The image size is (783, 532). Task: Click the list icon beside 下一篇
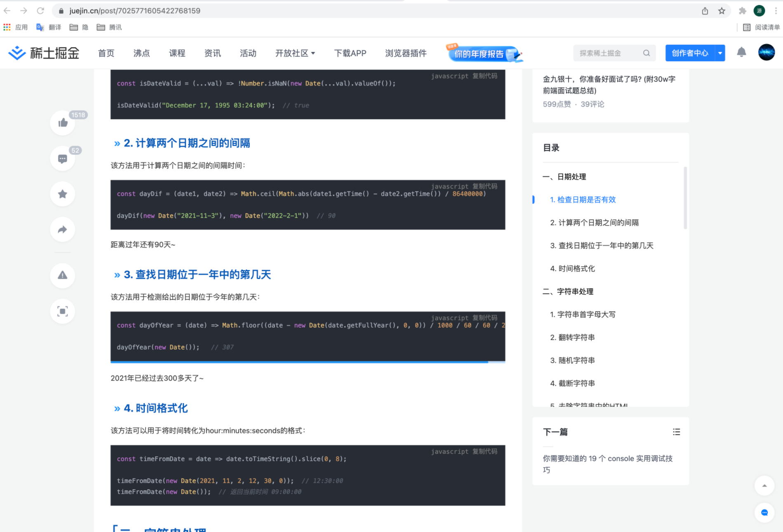click(676, 432)
